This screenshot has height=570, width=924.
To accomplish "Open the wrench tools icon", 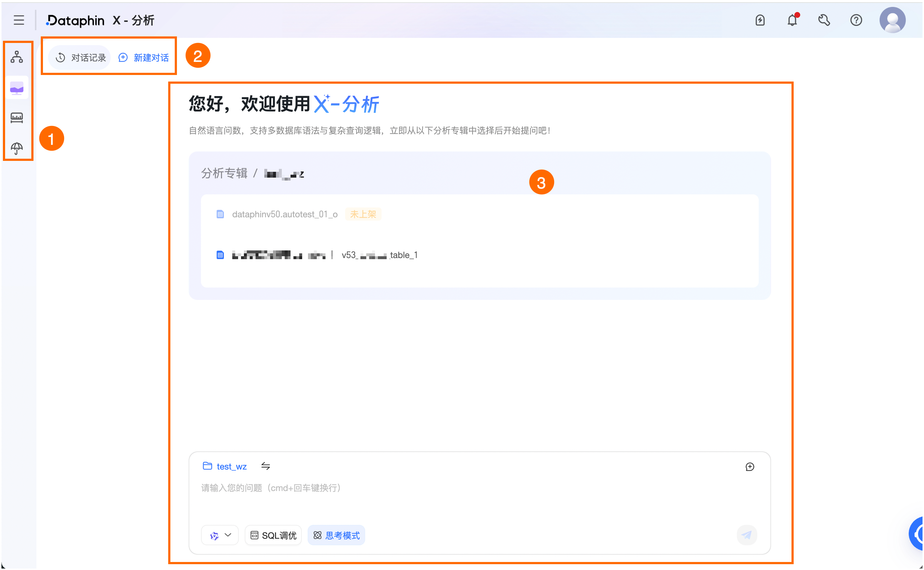I will (824, 20).
